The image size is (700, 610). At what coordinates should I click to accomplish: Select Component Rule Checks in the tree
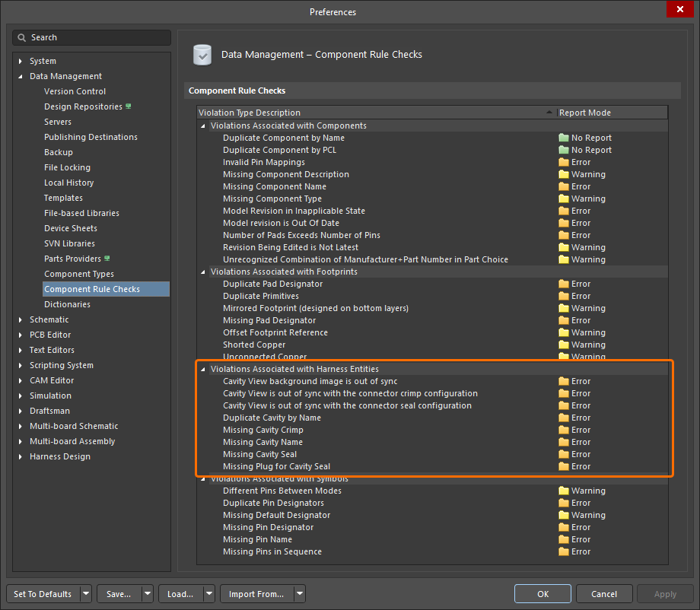(x=107, y=289)
